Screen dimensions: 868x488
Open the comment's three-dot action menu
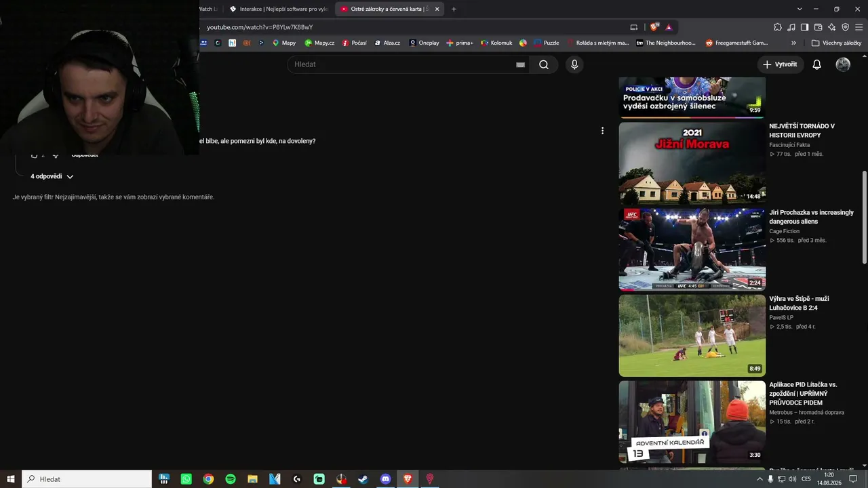[602, 131]
